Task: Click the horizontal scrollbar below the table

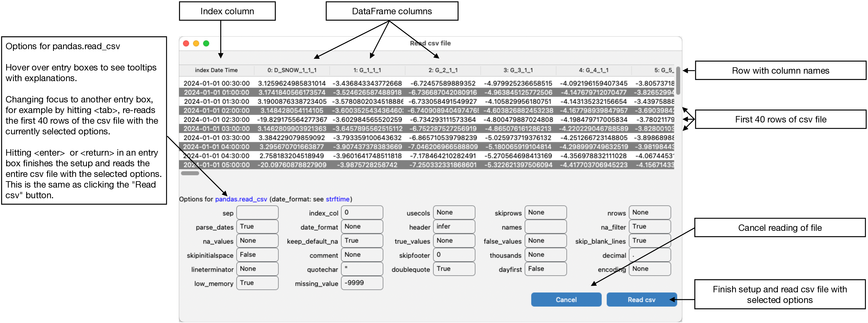Action: click(x=190, y=173)
